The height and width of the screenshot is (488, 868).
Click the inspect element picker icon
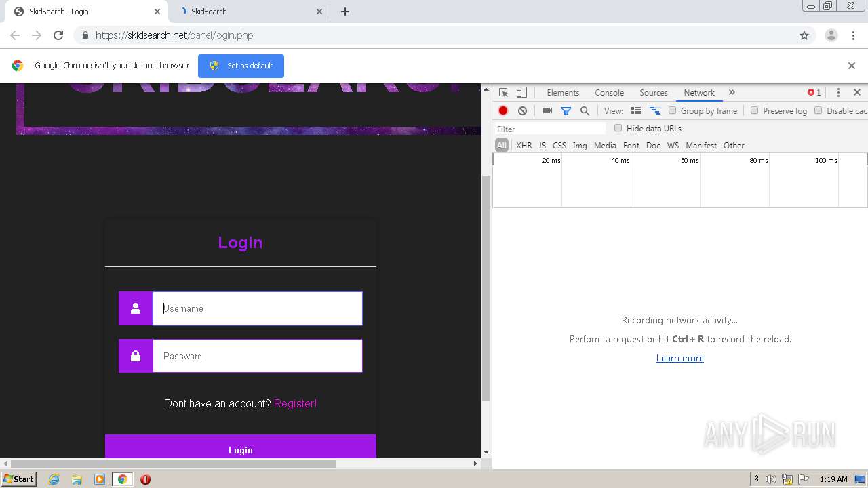click(x=503, y=93)
